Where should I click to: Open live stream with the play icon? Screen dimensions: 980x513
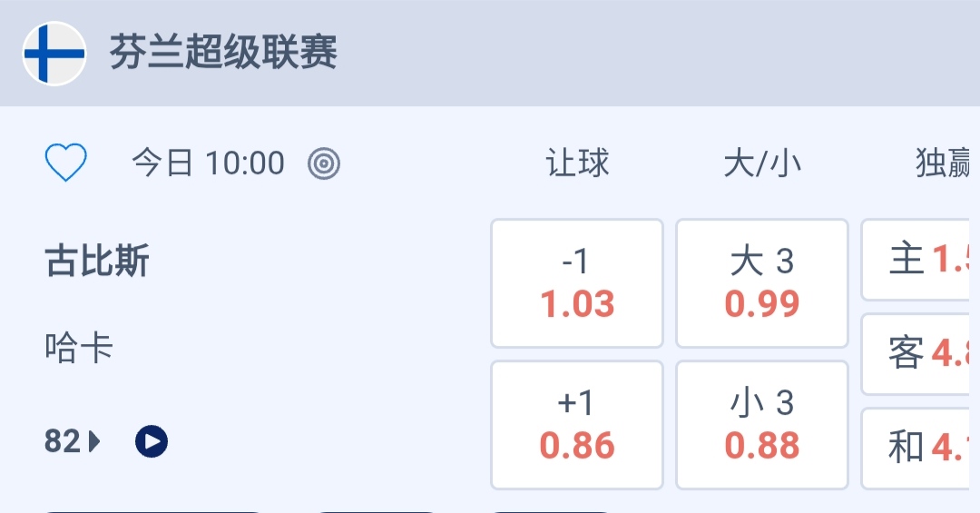[x=152, y=442]
